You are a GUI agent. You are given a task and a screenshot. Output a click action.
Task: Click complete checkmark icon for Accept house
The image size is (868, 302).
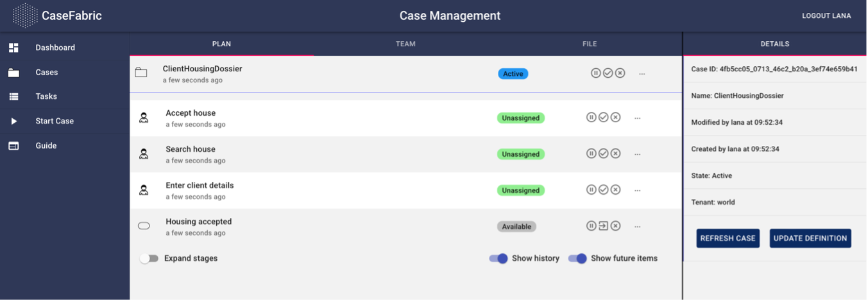pos(603,118)
